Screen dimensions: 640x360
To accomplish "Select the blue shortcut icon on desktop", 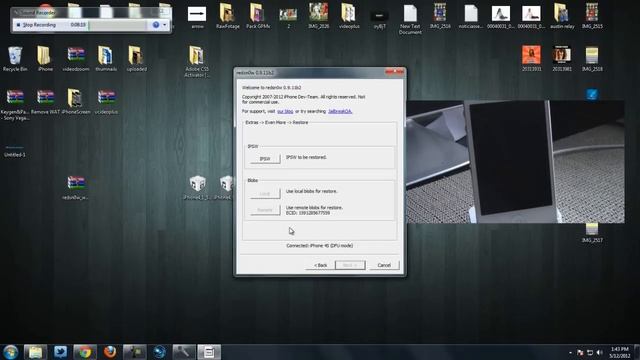I will pyautogui.click(x=592, y=95).
